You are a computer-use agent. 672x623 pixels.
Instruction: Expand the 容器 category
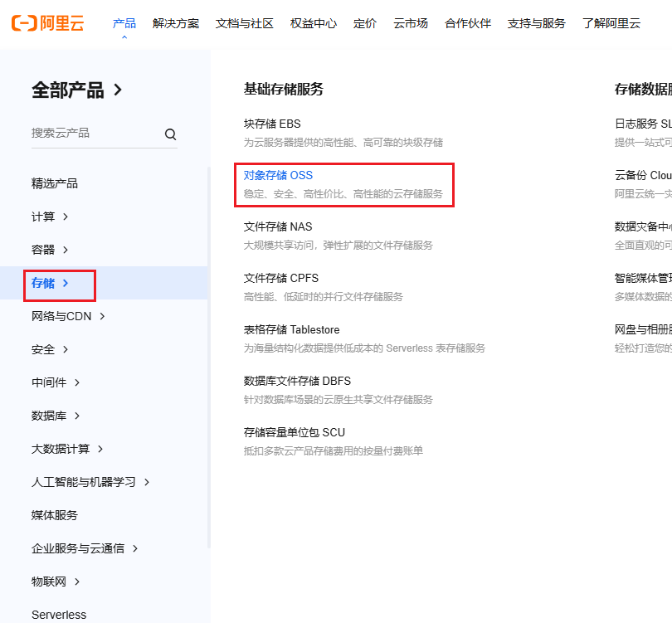[50, 250]
